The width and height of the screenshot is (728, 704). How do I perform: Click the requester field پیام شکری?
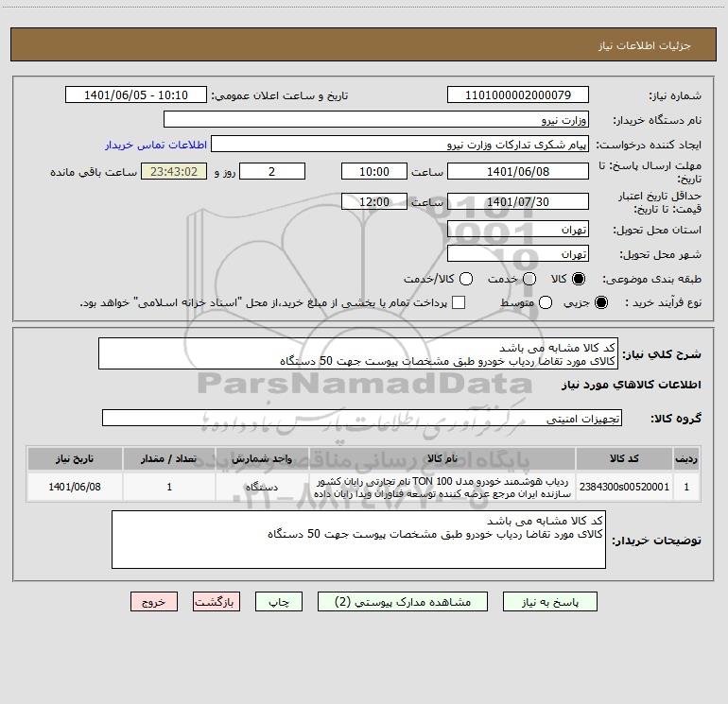coord(400,144)
